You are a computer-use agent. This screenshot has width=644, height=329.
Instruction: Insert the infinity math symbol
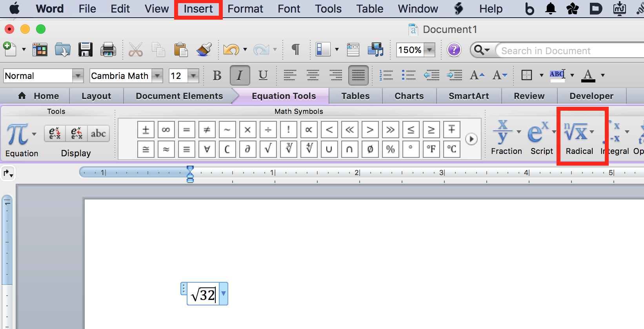pos(166,130)
